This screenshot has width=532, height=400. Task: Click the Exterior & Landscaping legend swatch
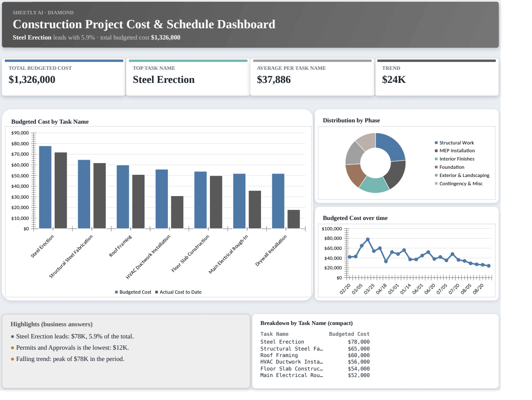click(x=436, y=176)
